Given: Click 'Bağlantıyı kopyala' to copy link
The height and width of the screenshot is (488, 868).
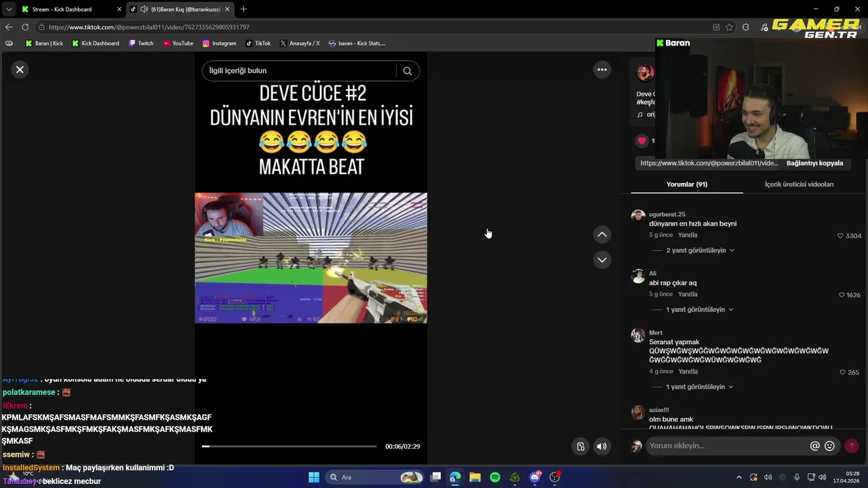Looking at the screenshot, I should tap(814, 163).
